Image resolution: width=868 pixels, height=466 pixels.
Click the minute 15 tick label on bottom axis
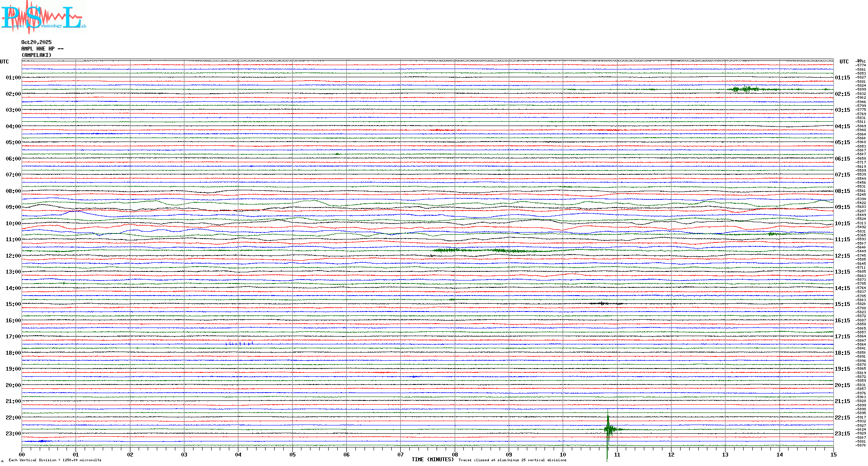tap(833, 455)
